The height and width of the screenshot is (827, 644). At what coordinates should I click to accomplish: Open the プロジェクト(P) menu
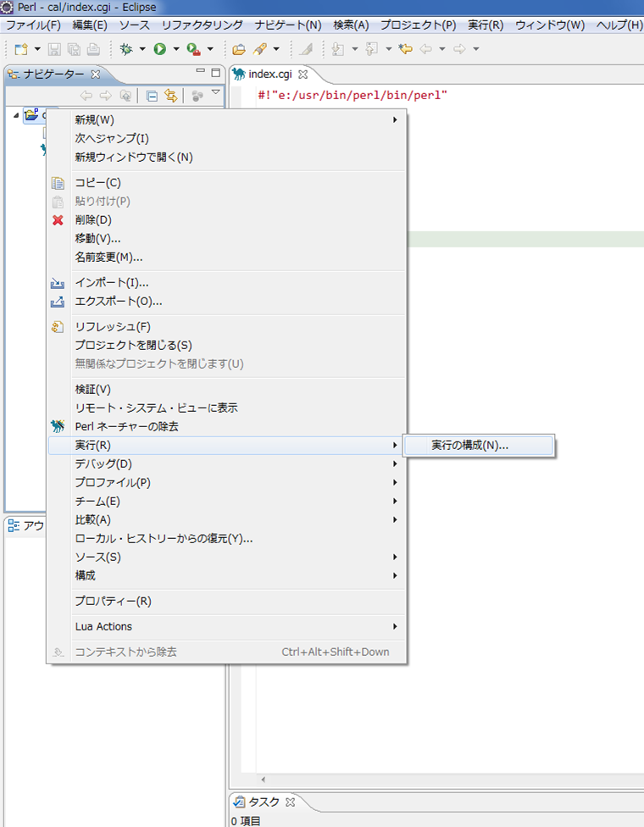pos(419,25)
